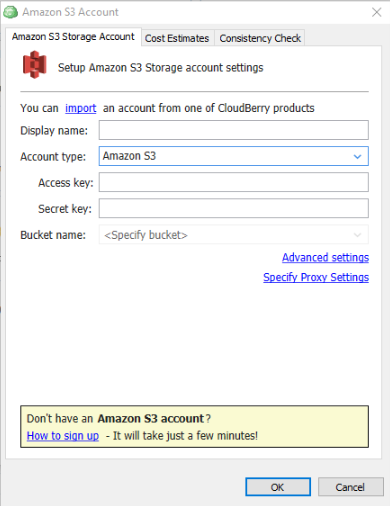Expand the Account type dropdown arrow
390x506 pixels.
[357, 156]
